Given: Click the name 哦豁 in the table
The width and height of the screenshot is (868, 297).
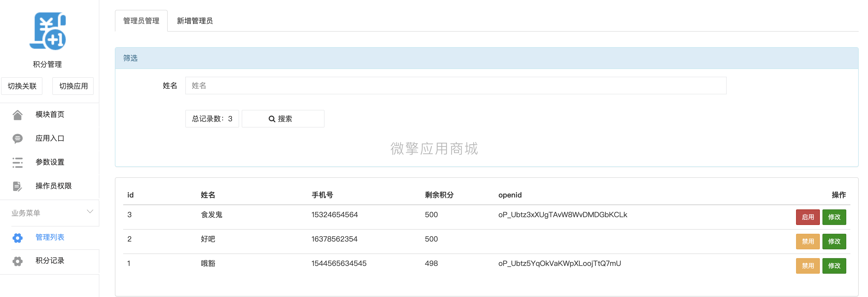Looking at the screenshot, I should tap(208, 263).
